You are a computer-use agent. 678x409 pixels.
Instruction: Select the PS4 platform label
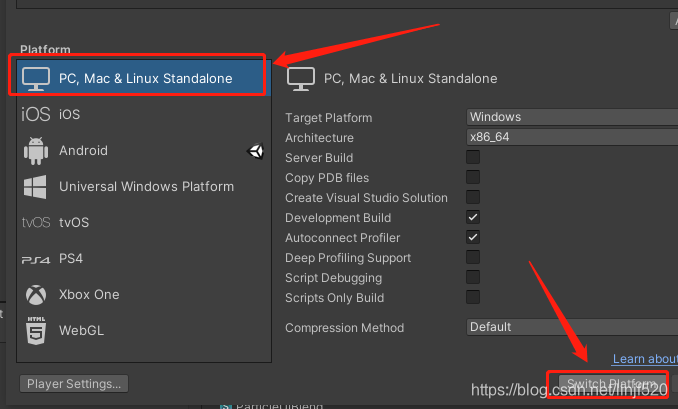click(71, 259)
